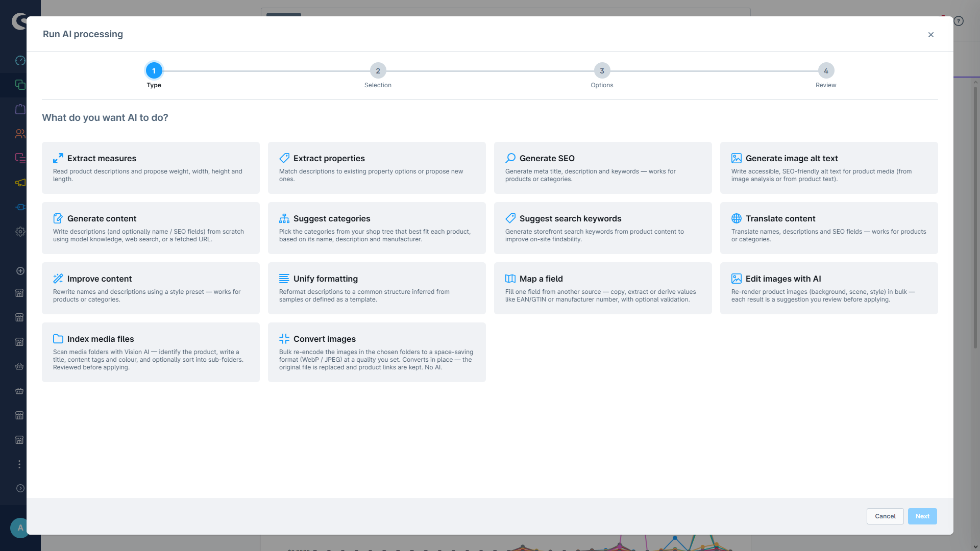This screenshot has height=551, width=980.
Task: Click the Map a field icon
Action: coord(510,279)
